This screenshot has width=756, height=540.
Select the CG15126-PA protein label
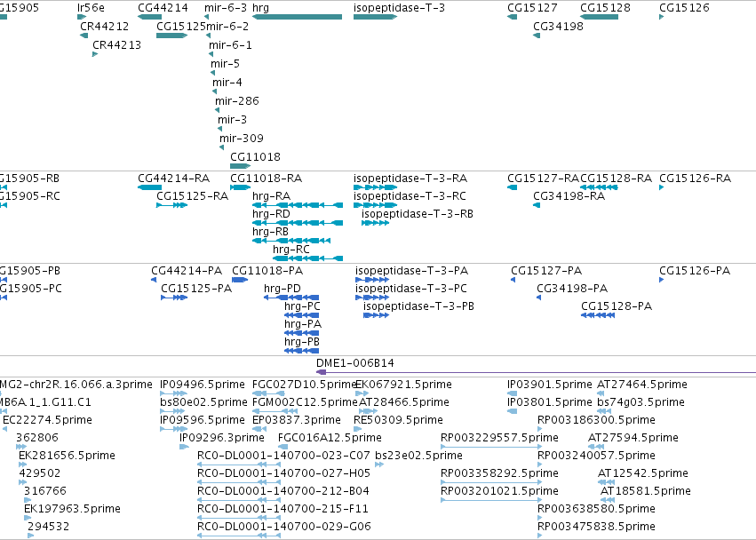point(695,271)
